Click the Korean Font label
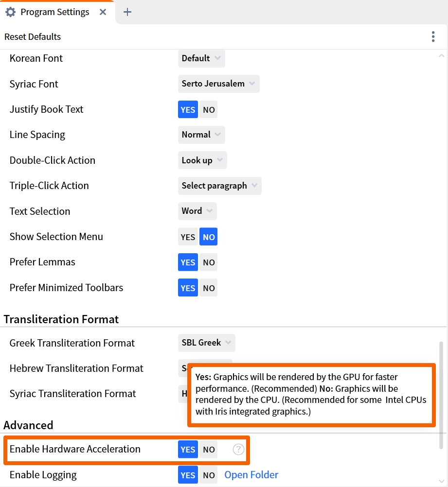The height and width of the screenshot is (487, 448). [x=36, y=58]
